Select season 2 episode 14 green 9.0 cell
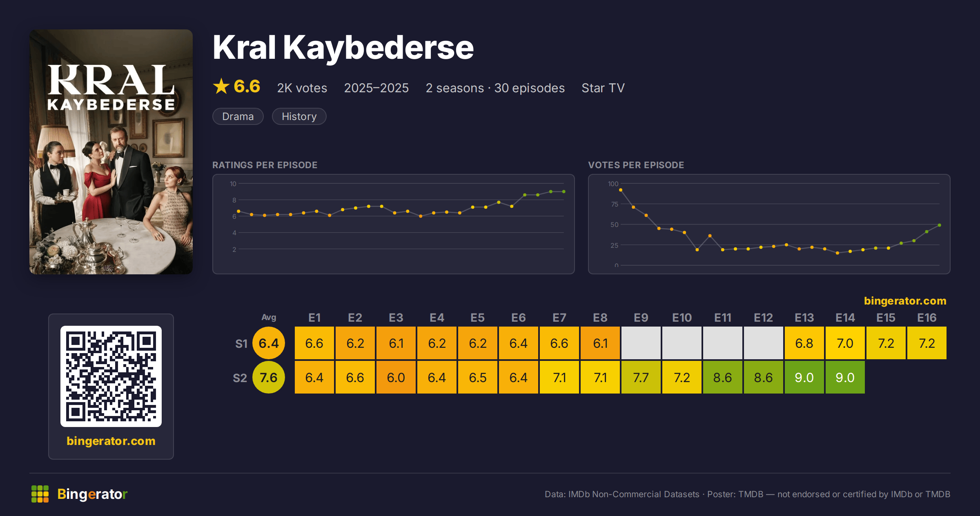980x516 pixels. [845, 377]
